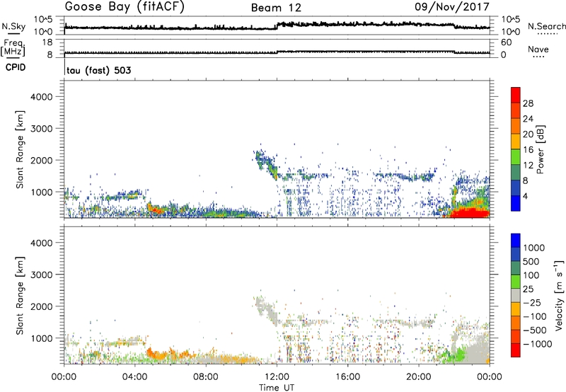Select the bright blue top swatch of Velocity colorbar
This screenshot has width=566, height=392.
(x=516, y=241)
